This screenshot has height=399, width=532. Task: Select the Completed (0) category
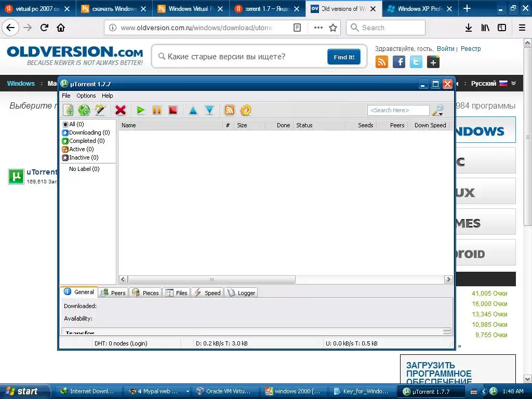click(84, 141)
